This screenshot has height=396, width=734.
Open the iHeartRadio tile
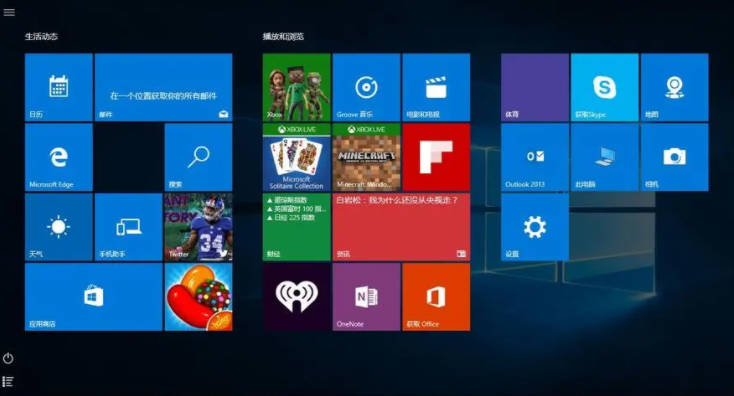296,297
